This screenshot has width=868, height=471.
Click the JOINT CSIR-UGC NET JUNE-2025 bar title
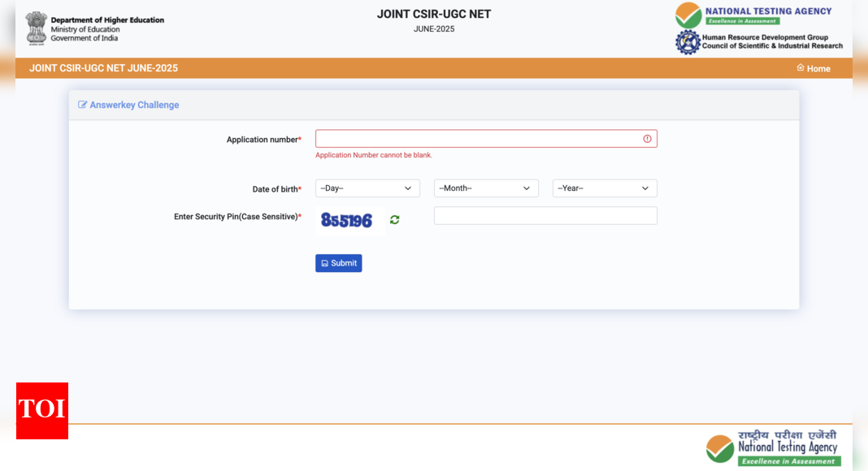coord(103,68)
